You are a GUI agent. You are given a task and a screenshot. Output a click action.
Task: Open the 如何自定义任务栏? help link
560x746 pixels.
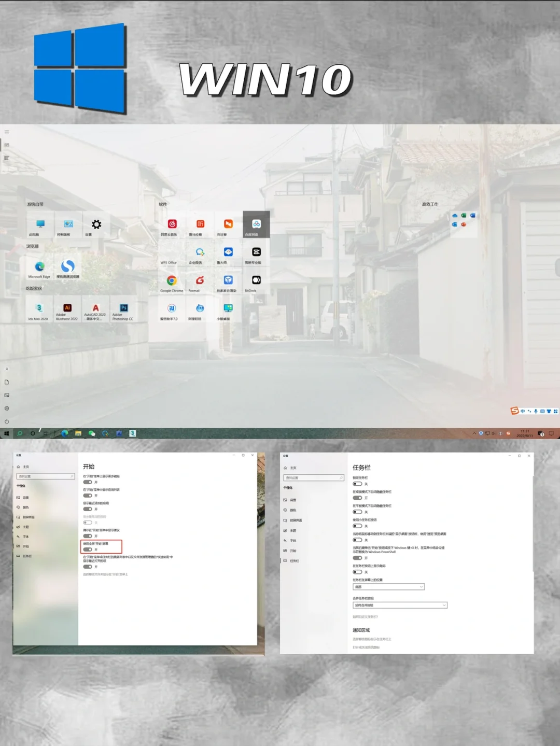point(366,617)
